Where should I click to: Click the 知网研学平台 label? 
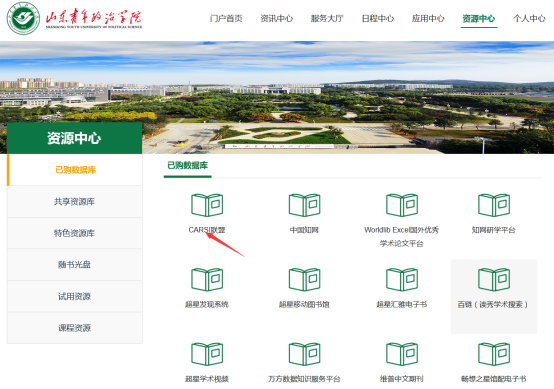494,230
